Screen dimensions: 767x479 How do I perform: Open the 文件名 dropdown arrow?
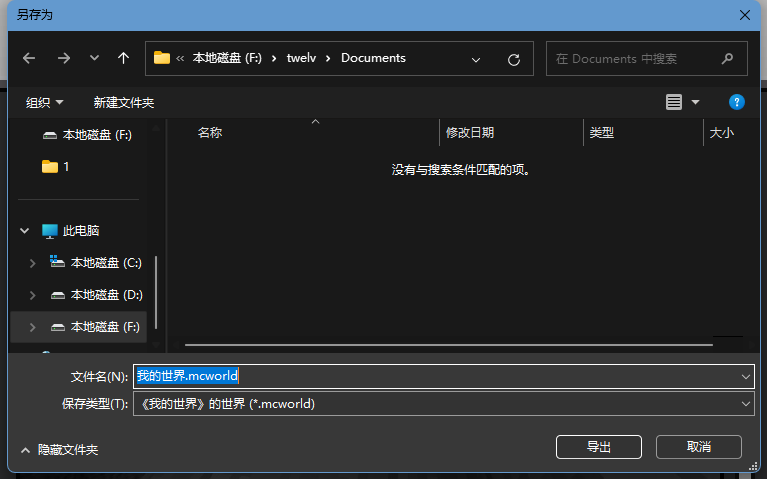745,376
